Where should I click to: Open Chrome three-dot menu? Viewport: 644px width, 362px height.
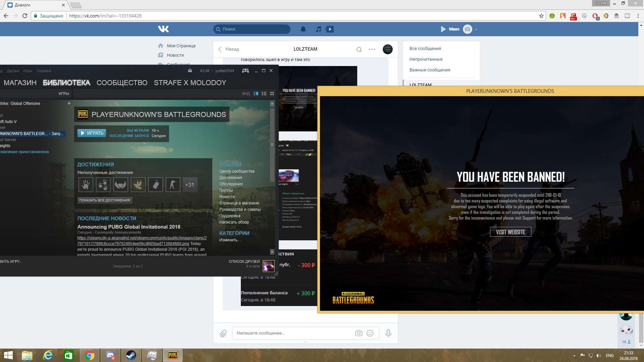coord(638,16)
